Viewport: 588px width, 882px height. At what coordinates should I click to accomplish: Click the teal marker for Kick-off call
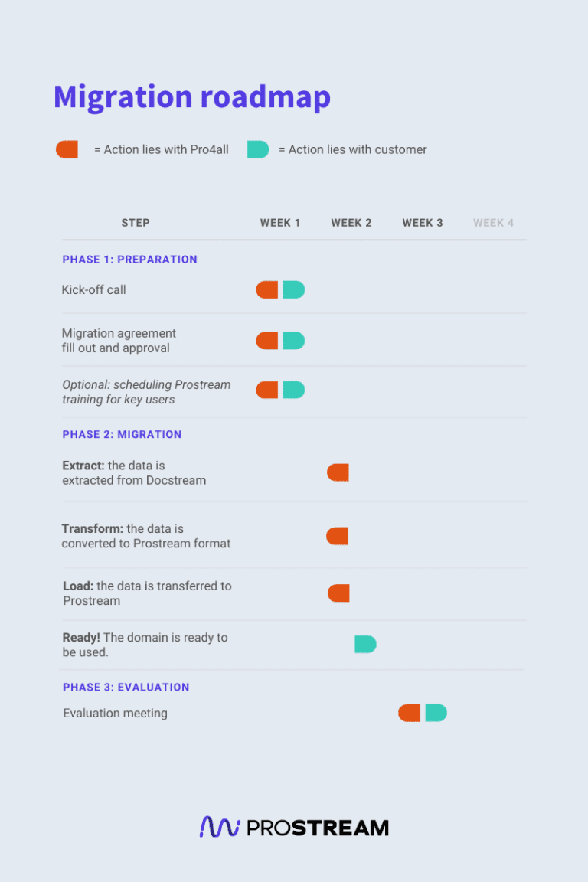[293, 289]
